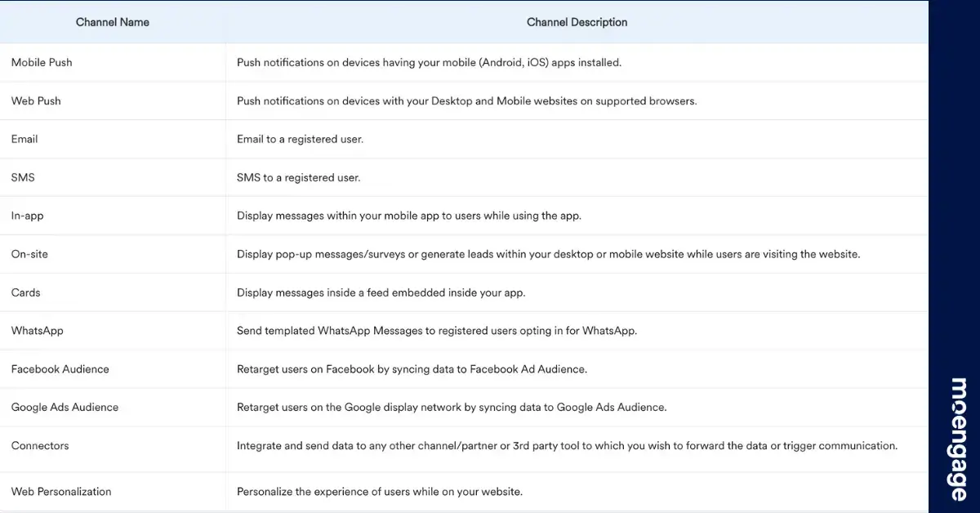
Task: Click description 'Send templated WhatsApp Messages'
Action: (436, 331)
